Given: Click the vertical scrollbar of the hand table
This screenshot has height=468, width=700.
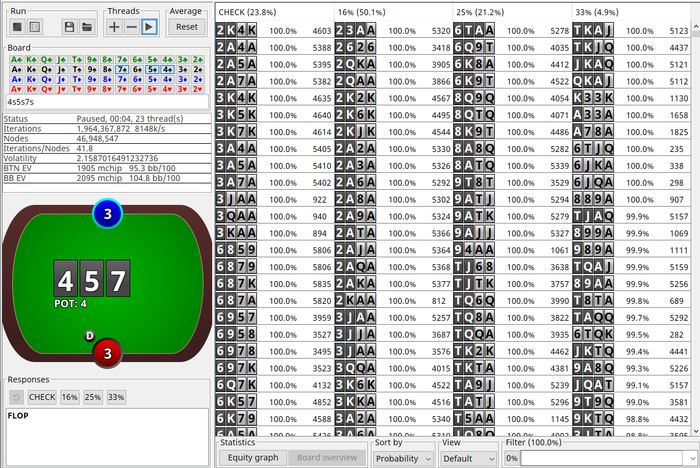Looking at the screenshot, I should click(x=696, y=229).
